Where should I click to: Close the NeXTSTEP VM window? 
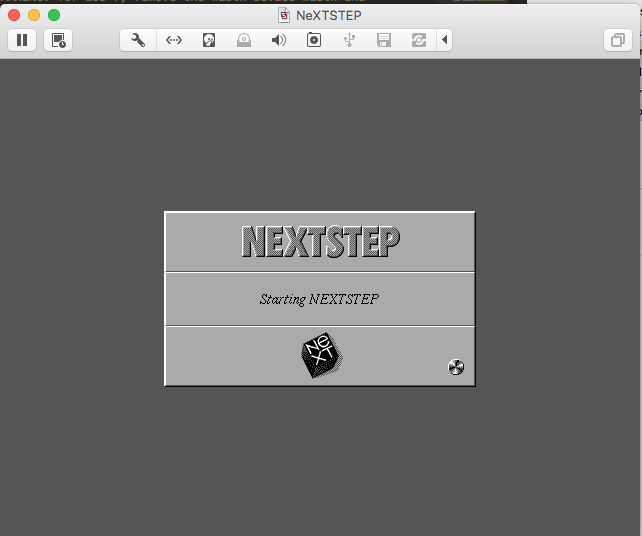coord(14,15)
